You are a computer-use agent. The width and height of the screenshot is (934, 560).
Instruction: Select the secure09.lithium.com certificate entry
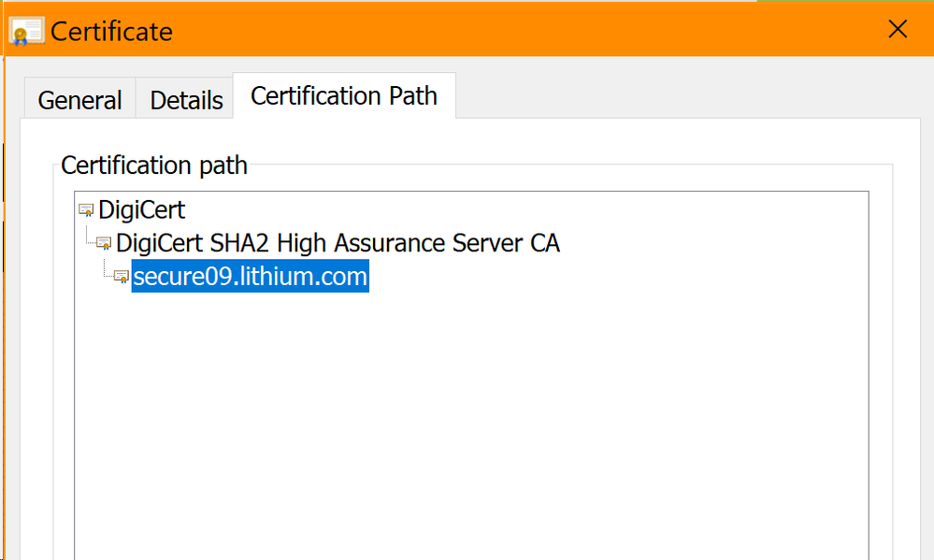pos(251,276)
